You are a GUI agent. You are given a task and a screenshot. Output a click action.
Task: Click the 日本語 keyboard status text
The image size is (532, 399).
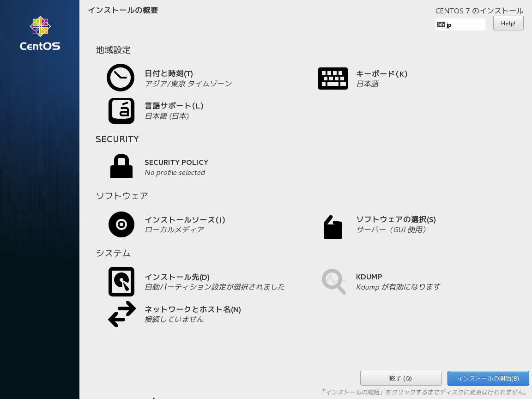click(367, 84)
